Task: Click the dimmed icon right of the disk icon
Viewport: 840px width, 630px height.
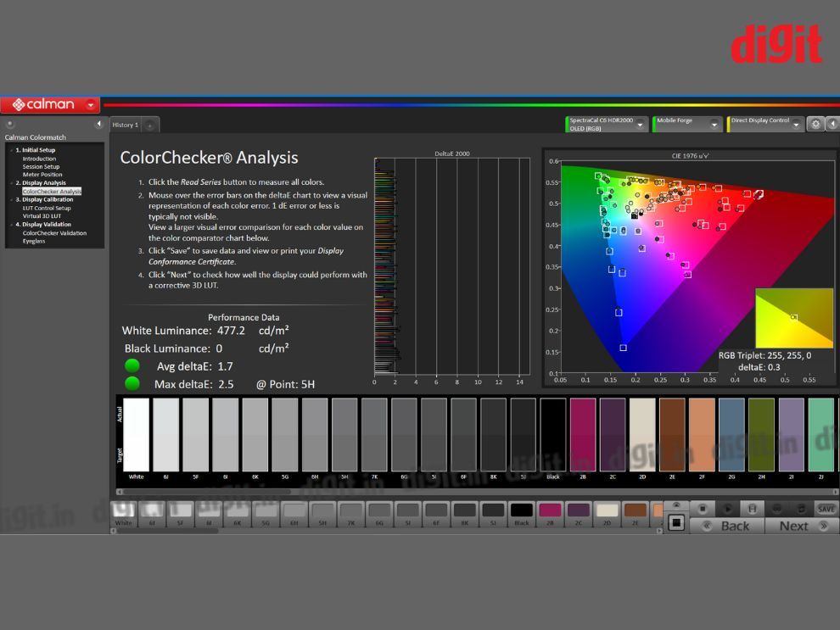Action: coord(776,509)
